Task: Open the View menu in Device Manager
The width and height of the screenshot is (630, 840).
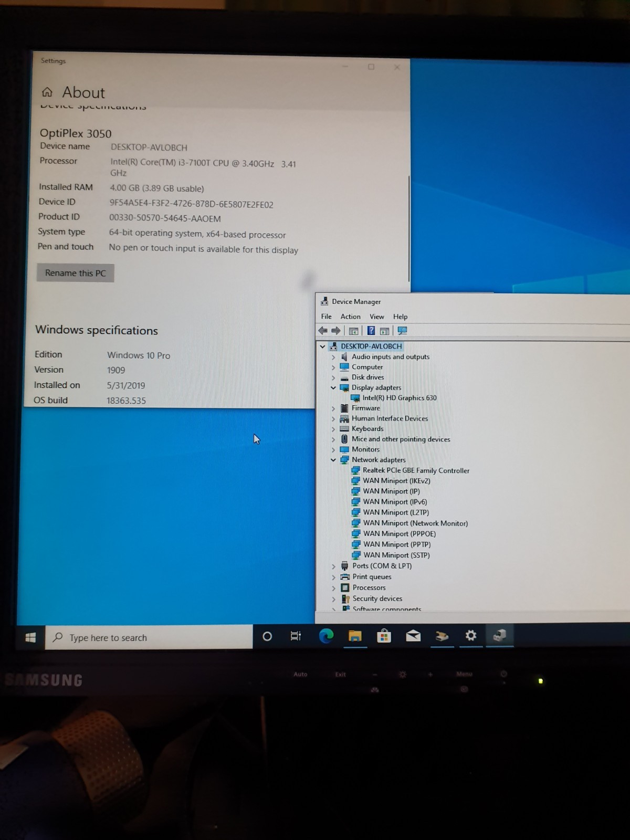Action: [x=377, y=317]
